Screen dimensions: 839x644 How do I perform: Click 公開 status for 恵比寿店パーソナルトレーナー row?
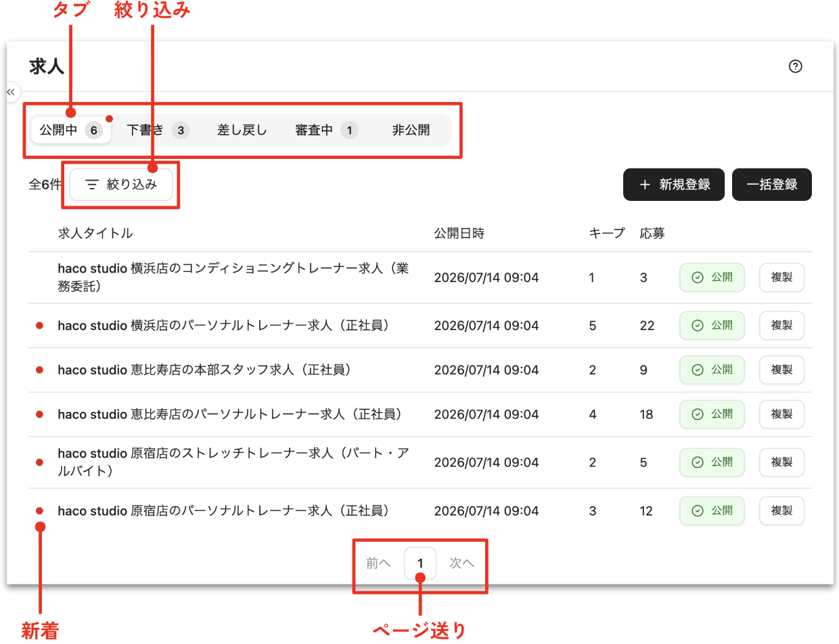click(712, 414)
